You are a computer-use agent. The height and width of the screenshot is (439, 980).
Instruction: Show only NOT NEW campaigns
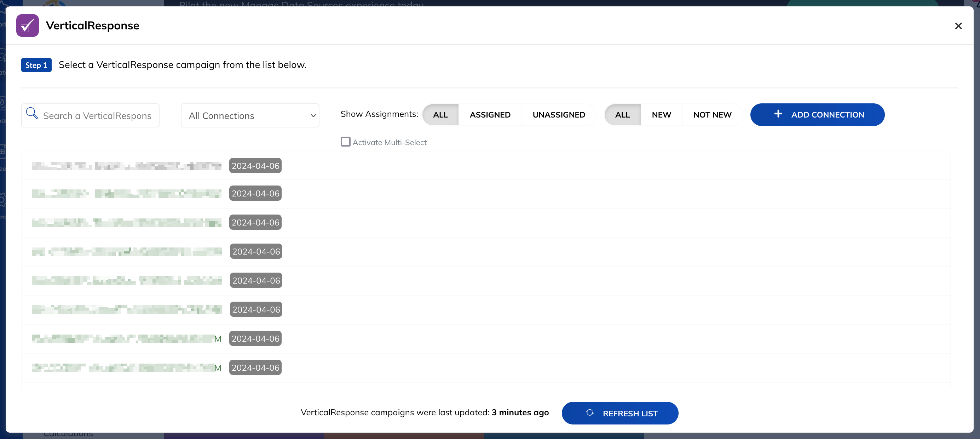tap(712, 115)
